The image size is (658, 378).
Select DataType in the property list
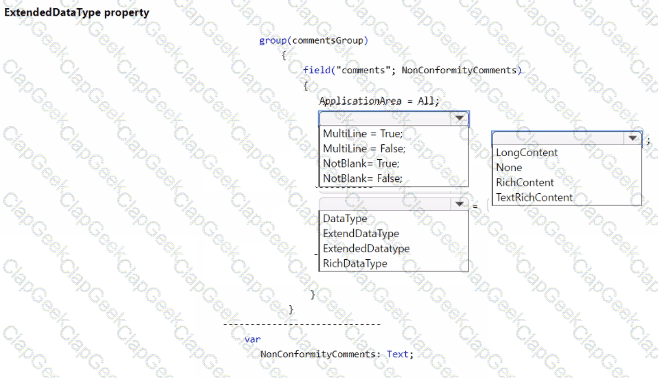click(x=345, y=219)
